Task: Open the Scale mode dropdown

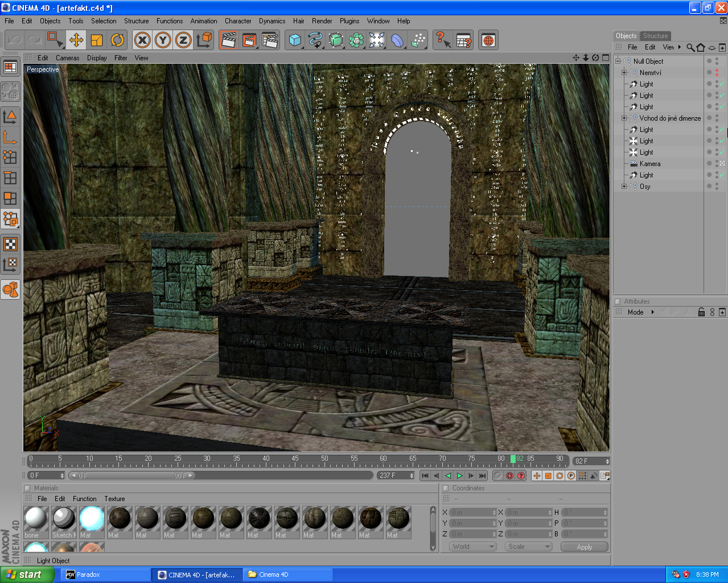Action: (x=528, y=547)
